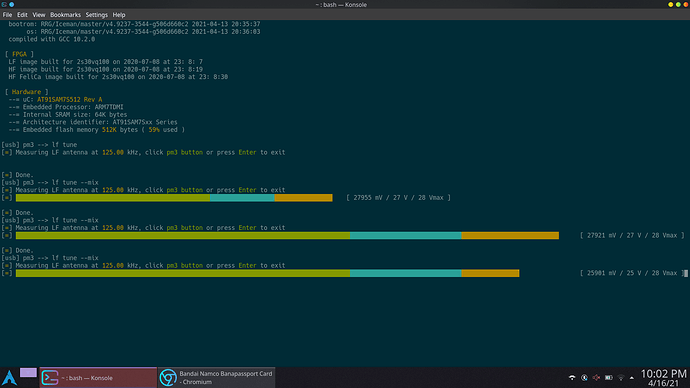
Task: Click the muted audio volume tray icon
Action: click(x=596, y=377)
